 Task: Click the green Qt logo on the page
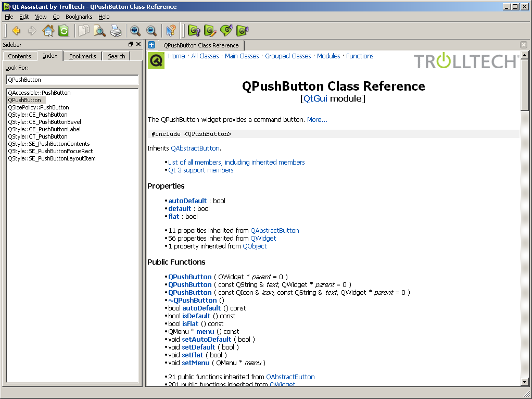point(156,60)
